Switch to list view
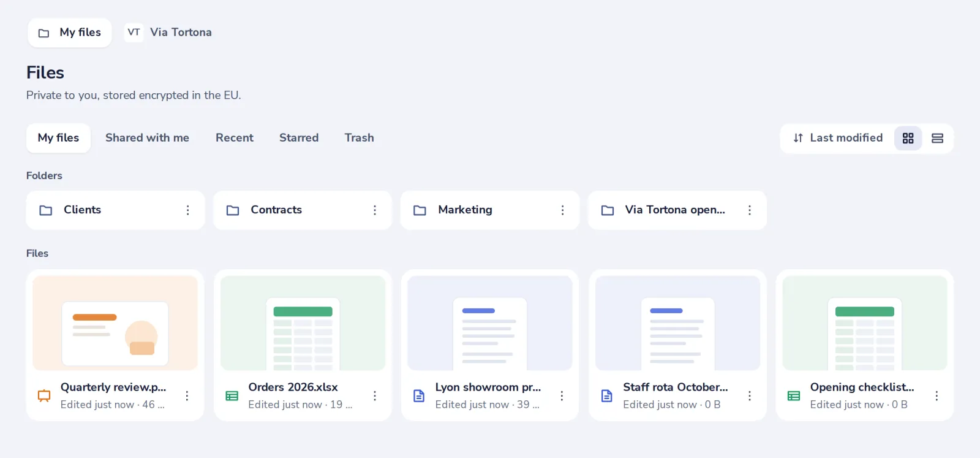The height and width of the screenshot is (458, 980). point(937,139)
